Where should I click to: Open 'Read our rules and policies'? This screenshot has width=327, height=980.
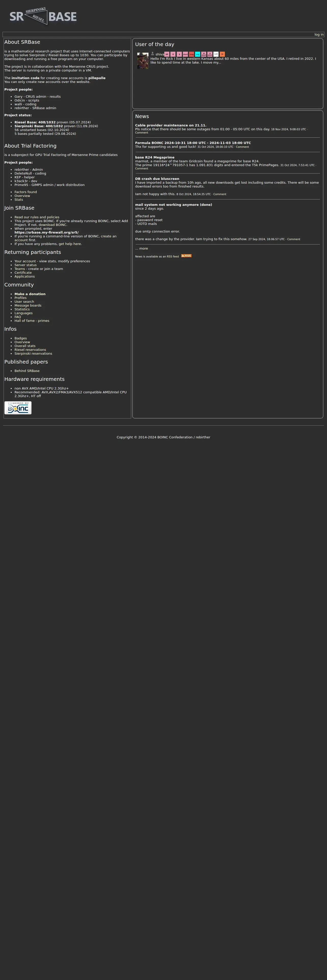[37, 217]
